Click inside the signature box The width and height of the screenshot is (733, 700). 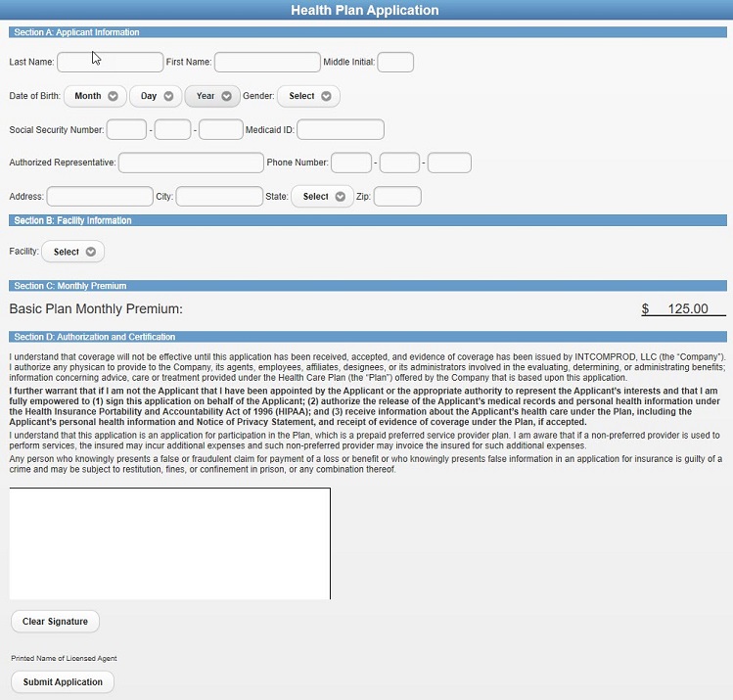(x=169, y=543)
